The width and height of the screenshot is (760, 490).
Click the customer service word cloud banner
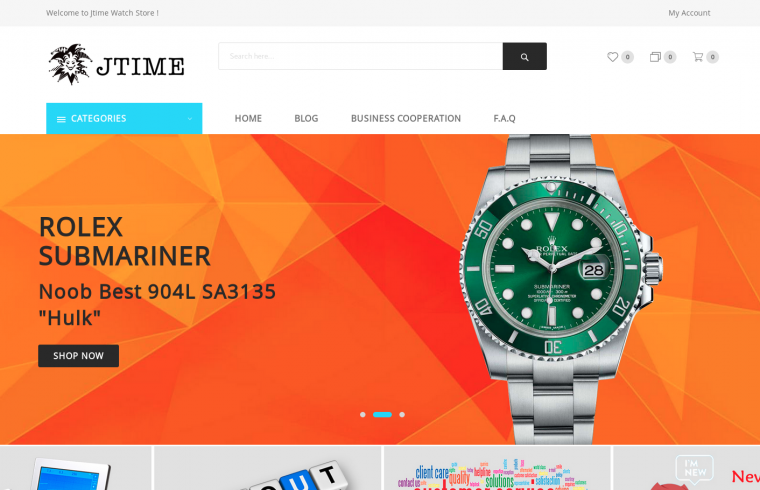click(497, 468)
